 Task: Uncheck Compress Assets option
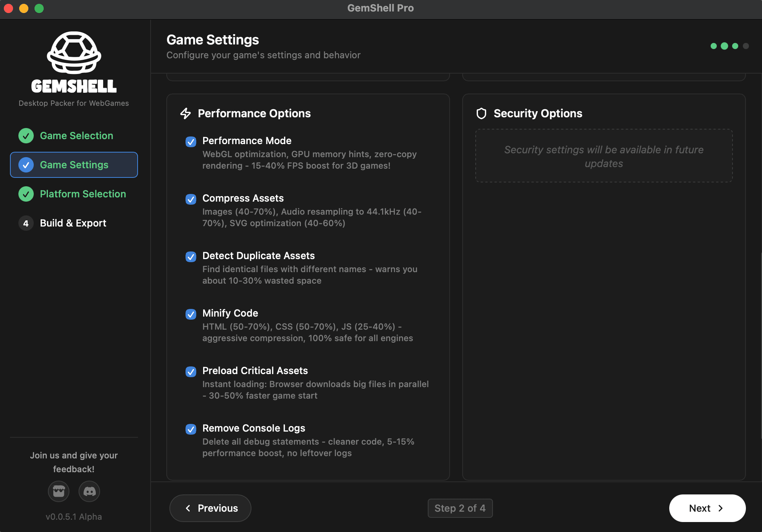(191, 199)
